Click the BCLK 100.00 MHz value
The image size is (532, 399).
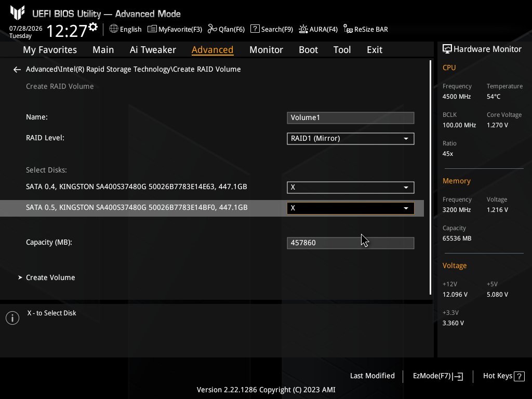[459, 125]
